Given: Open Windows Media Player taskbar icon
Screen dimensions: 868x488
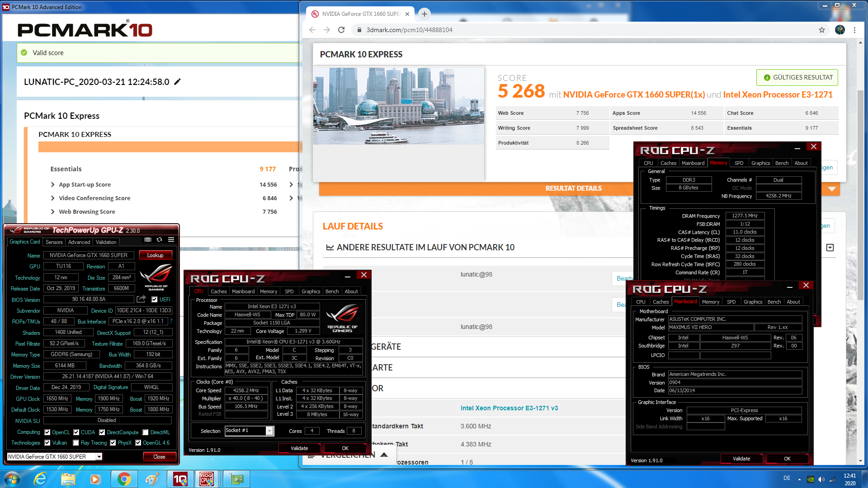Looking at the screenshot, I should pyautogui.click(x=95, y=479).
